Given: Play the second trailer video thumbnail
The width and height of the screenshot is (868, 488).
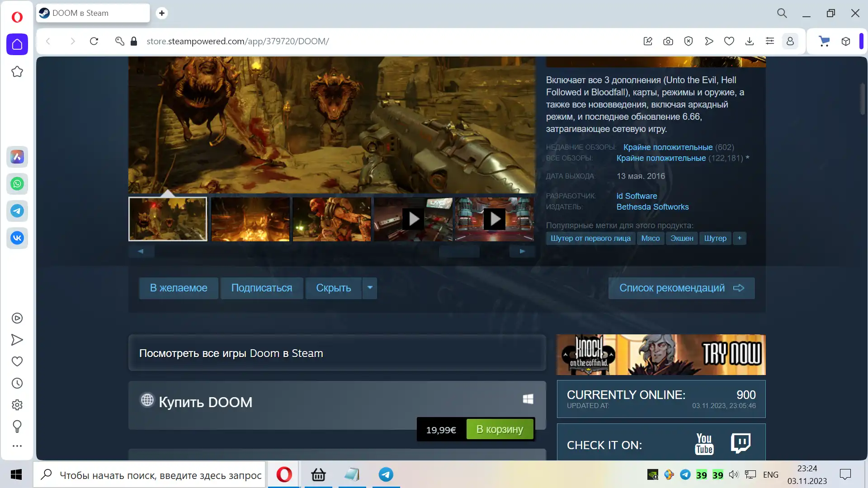Looking at the screenshot, I should (x=495, y=219).
